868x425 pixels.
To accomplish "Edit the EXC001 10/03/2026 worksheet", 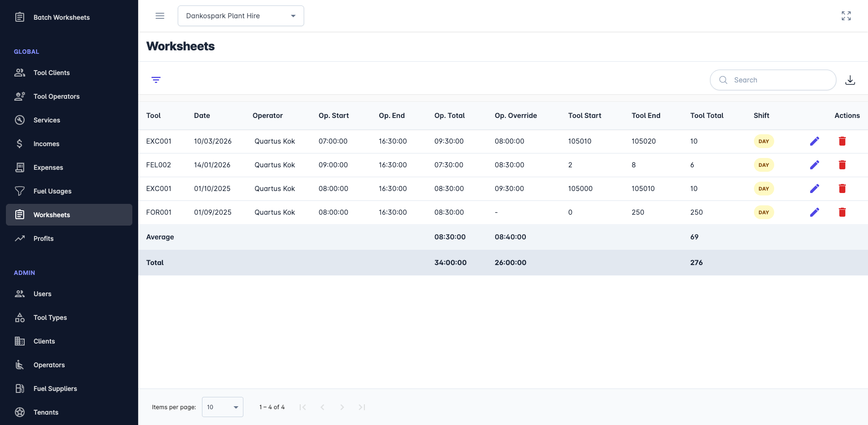I will tap(815, 141).
